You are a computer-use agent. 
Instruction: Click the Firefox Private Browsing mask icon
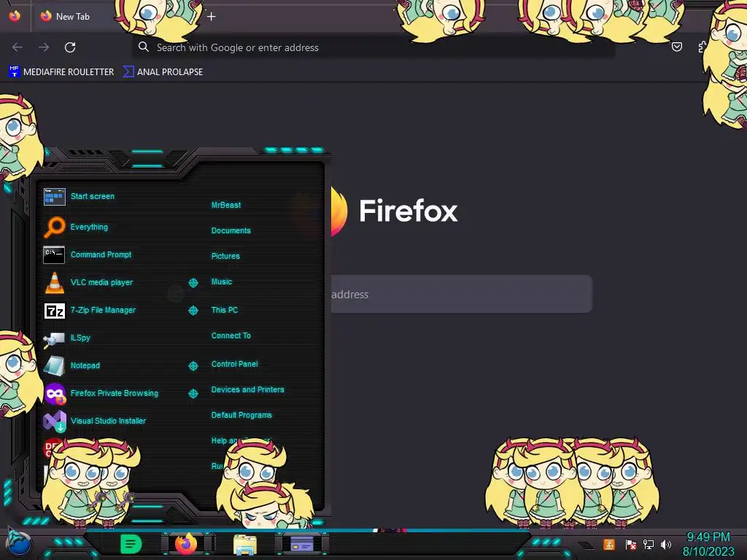point(55,393)
